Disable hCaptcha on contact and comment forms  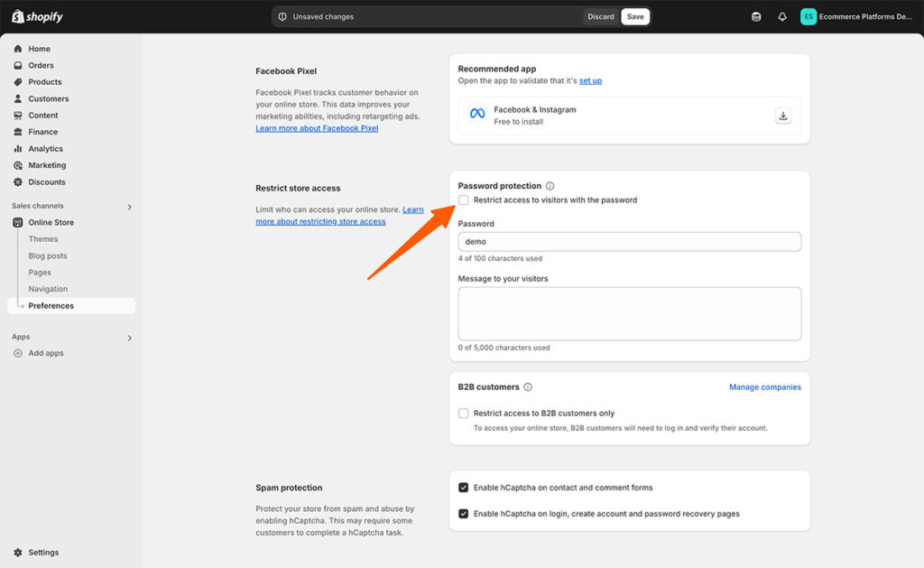click(464, 488)
